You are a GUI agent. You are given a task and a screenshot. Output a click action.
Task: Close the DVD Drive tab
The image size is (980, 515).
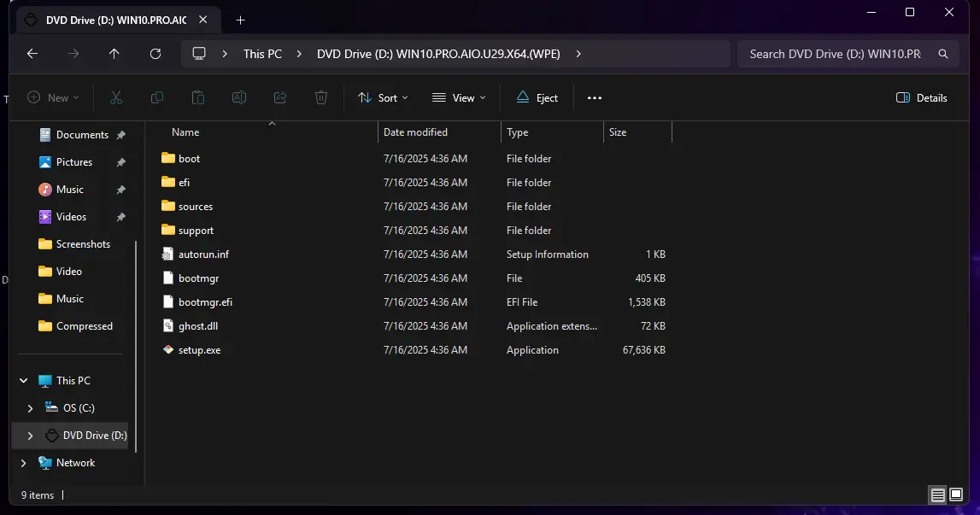[x=203, y=20]
